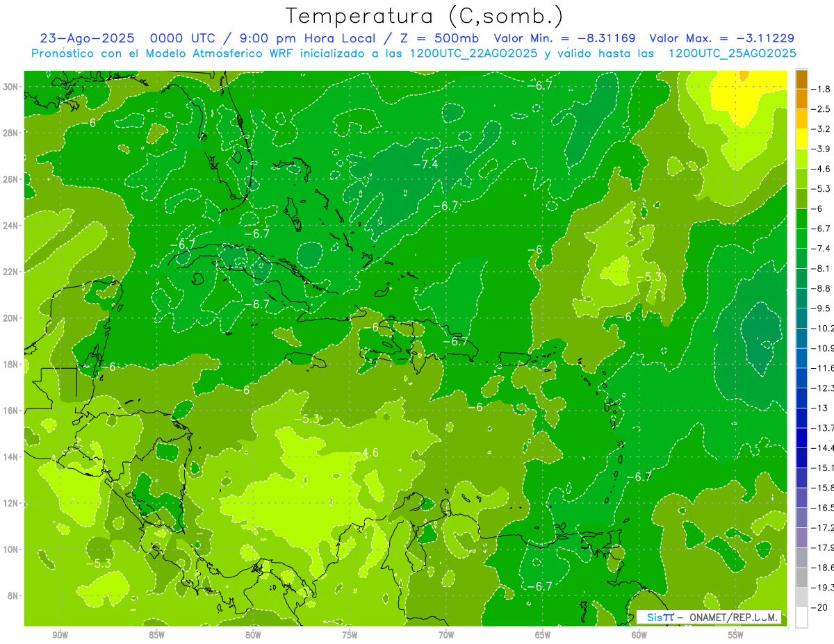Click the white bottom swatch of the legend
This screenshot has height=644, width=834.
[x=801, y=618]
